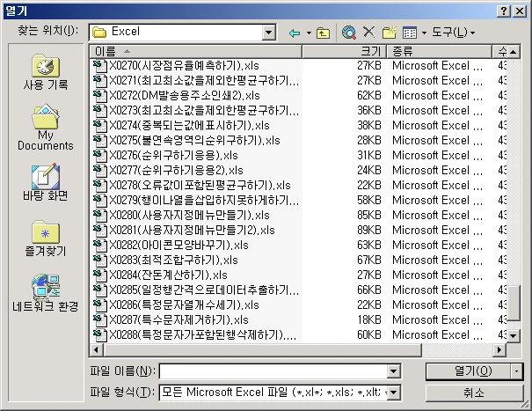
Task: Click the Open (열기) button
Action: tap(468, 371)
